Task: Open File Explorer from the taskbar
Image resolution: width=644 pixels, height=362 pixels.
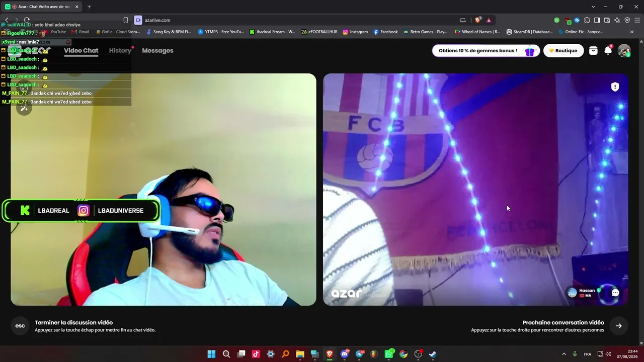Action: 300,354
